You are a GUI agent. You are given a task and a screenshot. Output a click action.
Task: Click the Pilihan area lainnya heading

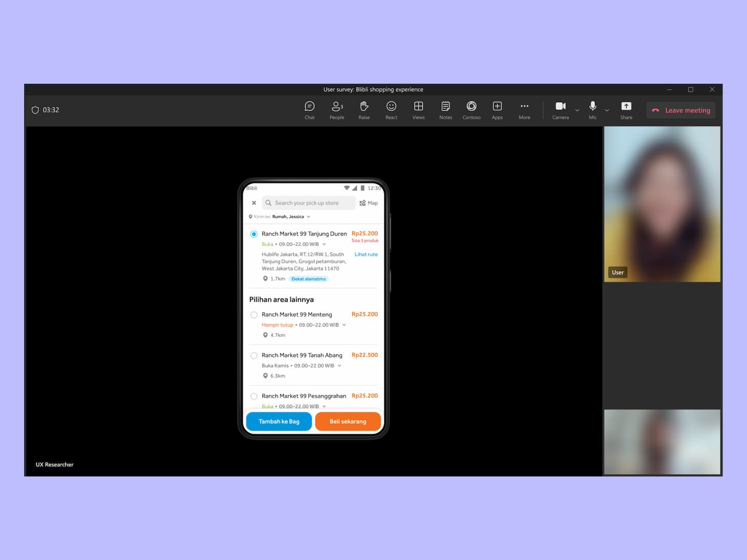(x=281, y=300)
